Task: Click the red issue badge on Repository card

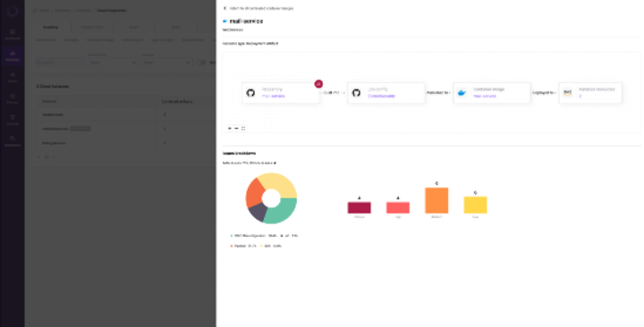Action: 318,84
